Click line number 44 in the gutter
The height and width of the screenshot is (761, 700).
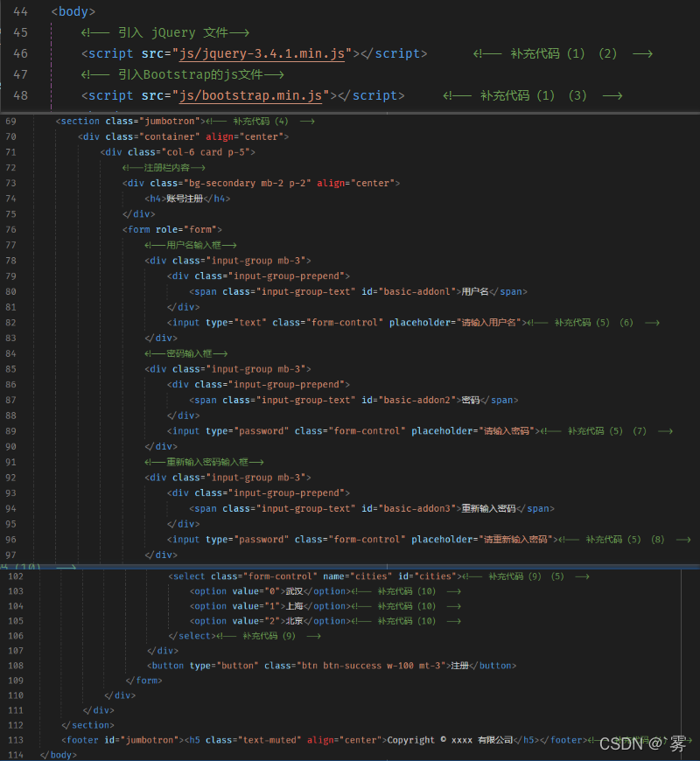coord(20,11)
